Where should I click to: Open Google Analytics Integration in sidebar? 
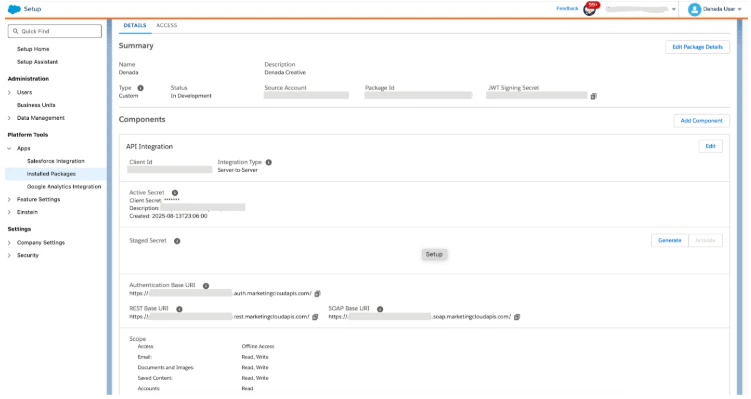click(x=64, y=187)
